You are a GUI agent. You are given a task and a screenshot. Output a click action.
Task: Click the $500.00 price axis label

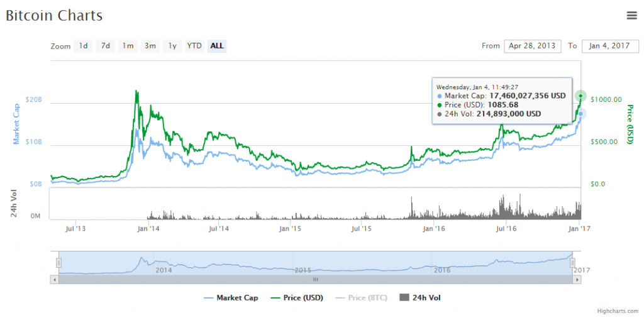[604, 142]
